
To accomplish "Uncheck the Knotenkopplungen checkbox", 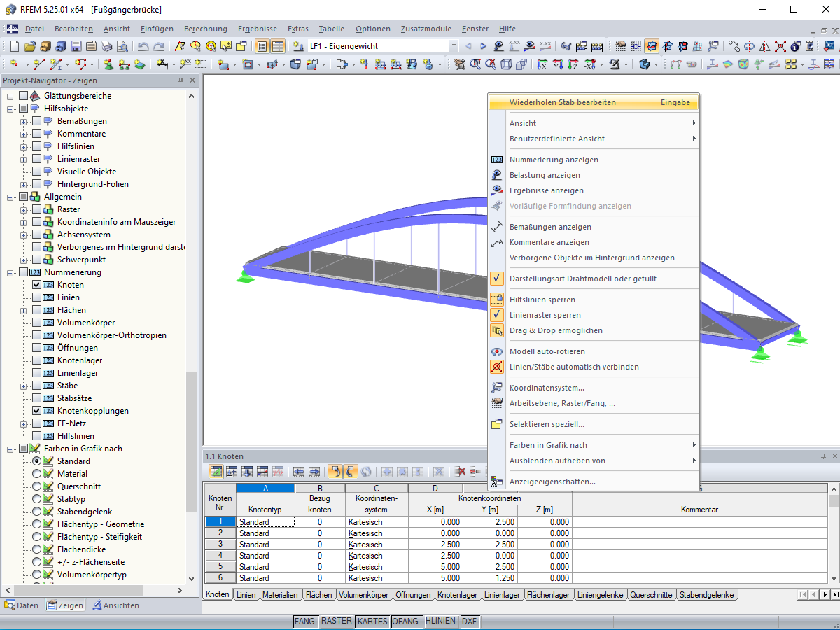I will tap(37, 411).
